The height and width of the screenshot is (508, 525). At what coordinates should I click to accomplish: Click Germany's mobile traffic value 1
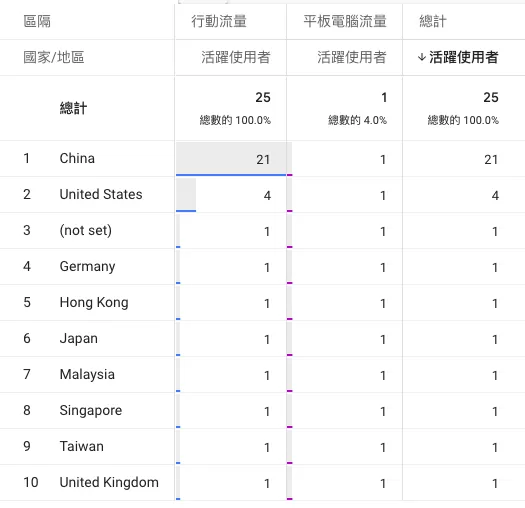267,268
